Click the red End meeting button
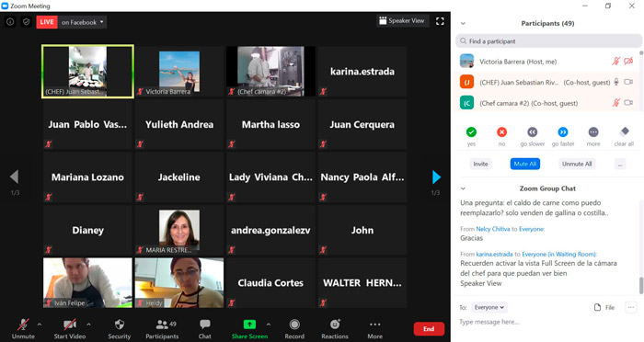Screen dimensions: 644x342 429,329
